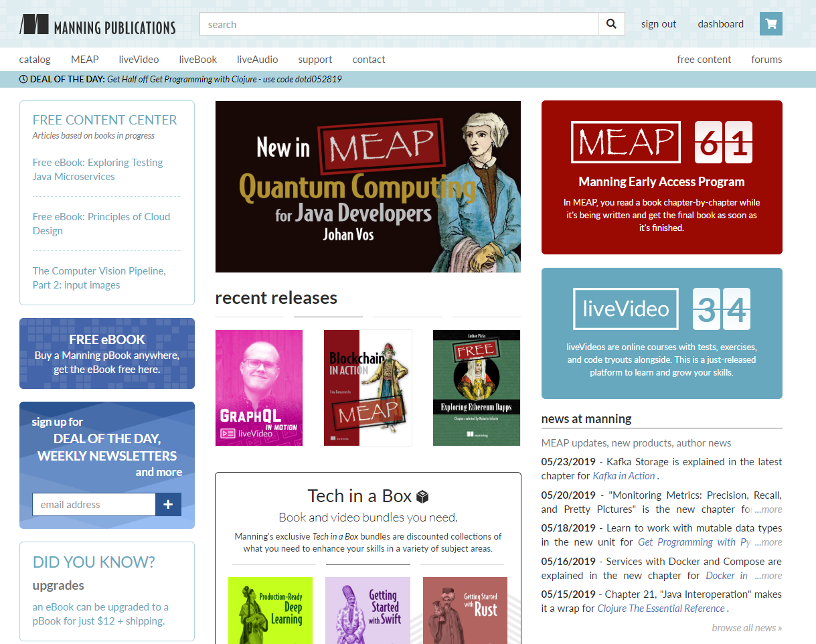Screen dimensions: 816x644
Task: Click the sign out link
Action: [x=658, y=23]
